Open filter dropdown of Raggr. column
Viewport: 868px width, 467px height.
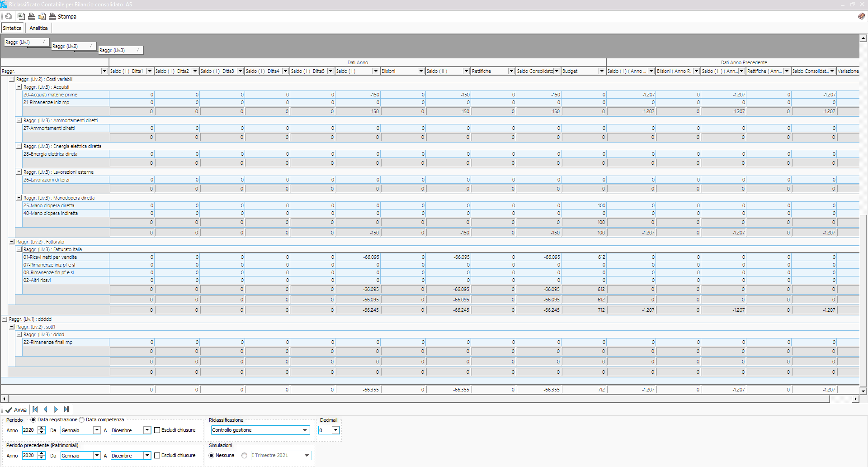tap(104, 71)
